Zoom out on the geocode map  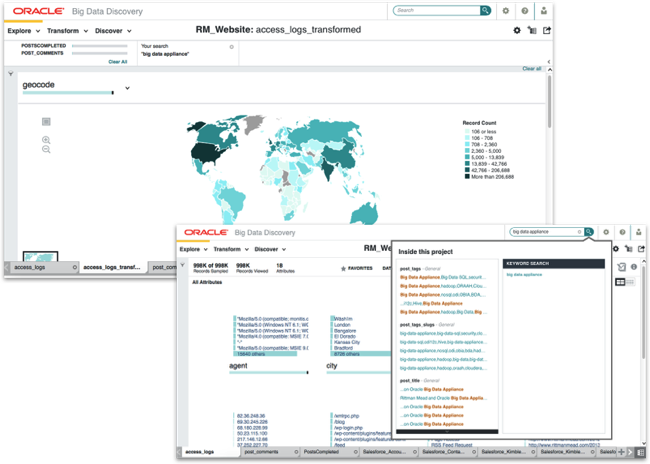(46, 149)
